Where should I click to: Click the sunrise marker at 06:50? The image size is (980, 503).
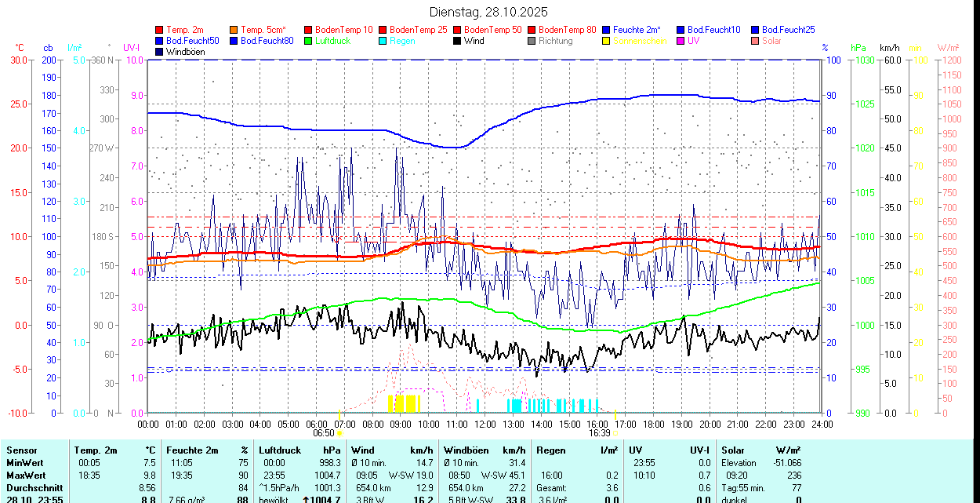point(339,432)
